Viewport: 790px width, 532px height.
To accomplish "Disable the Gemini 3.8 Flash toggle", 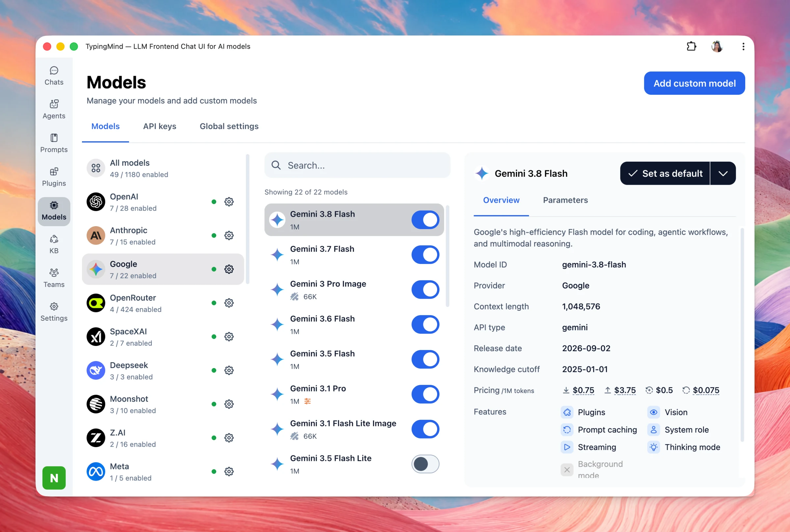I will click(425, 220).
